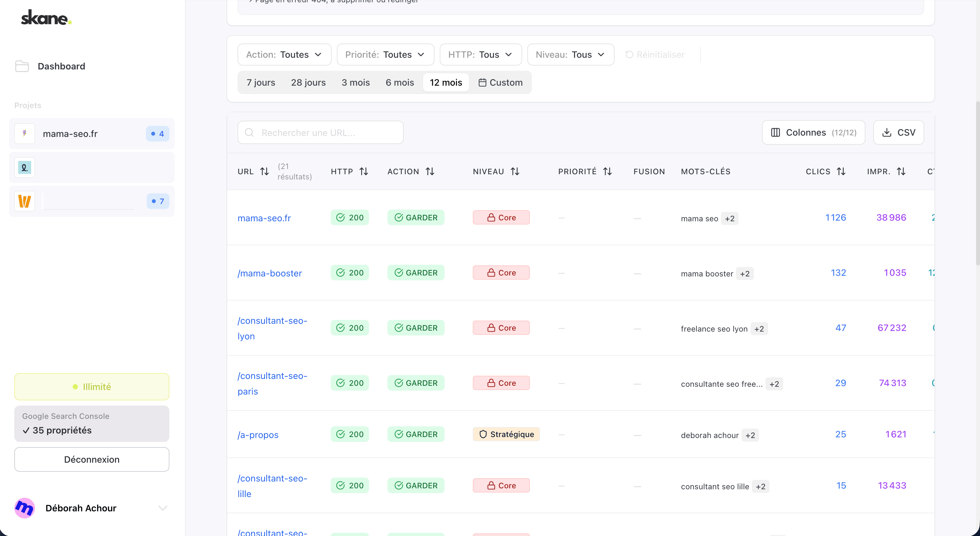Click the Dashboard folder icon
Viewport: 980px width, 536px height.
[22, 66]
